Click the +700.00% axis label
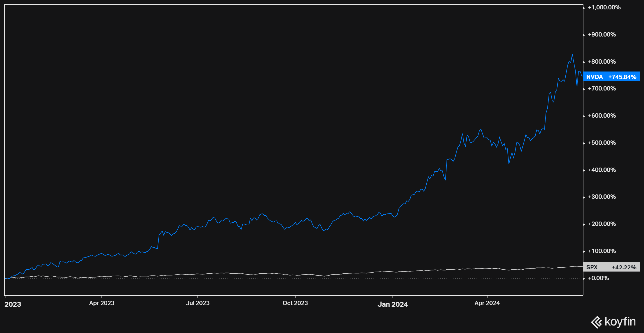The width and height of the screenshot is (644, 333). (x=602, y=89)
